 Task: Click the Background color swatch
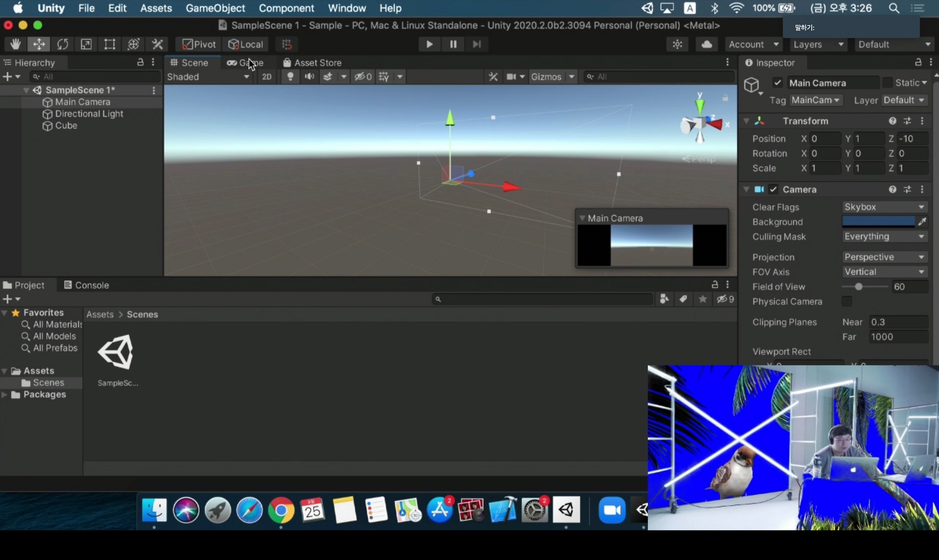[878, 222]
